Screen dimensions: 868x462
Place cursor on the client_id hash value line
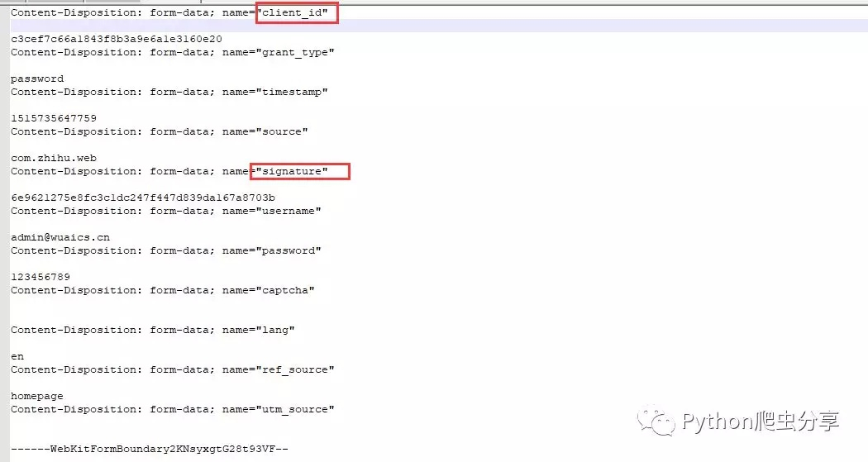(x=116, y=40)
